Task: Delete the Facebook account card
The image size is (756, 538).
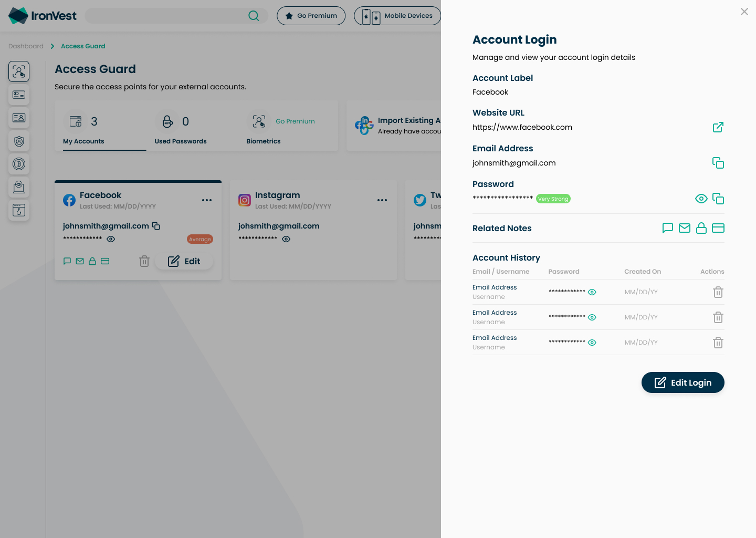Action: 144,261
